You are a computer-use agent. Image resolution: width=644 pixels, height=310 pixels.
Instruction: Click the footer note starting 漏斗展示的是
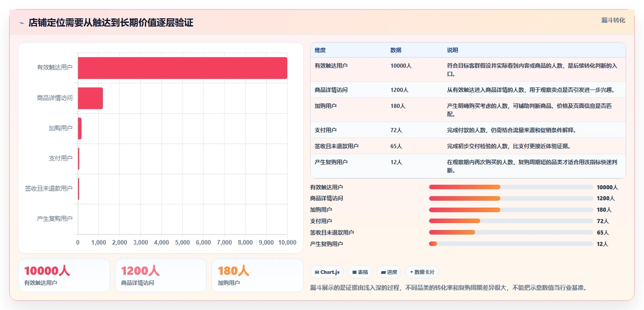tap(448, 288)
